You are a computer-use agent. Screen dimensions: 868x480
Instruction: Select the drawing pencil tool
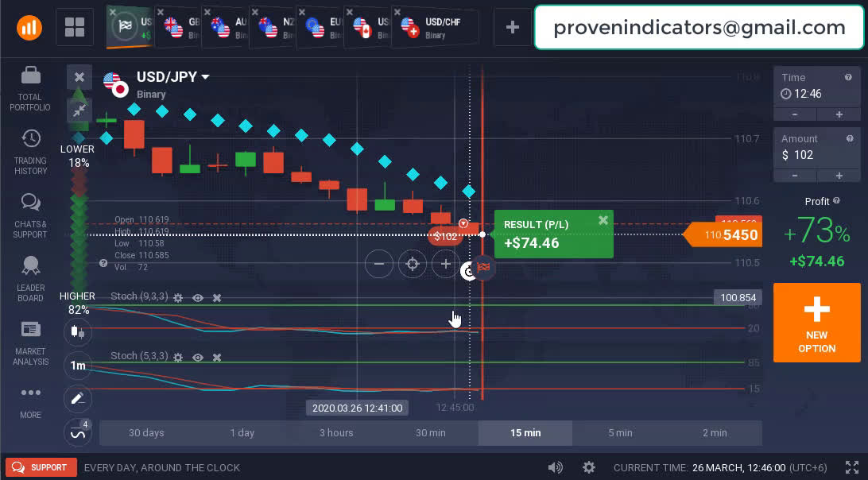point(77,398)
